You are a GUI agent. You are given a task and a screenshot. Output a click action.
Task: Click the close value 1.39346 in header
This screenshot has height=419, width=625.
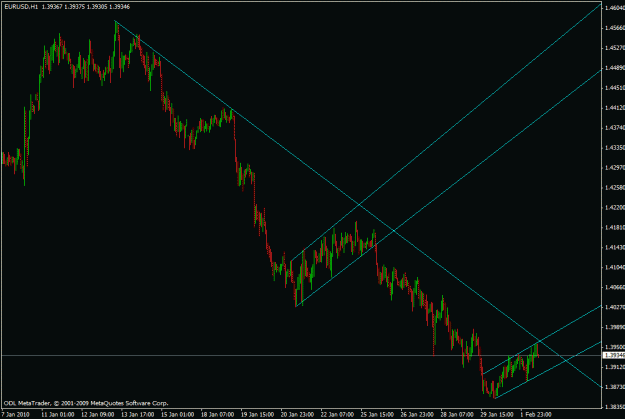pos(120,7)
